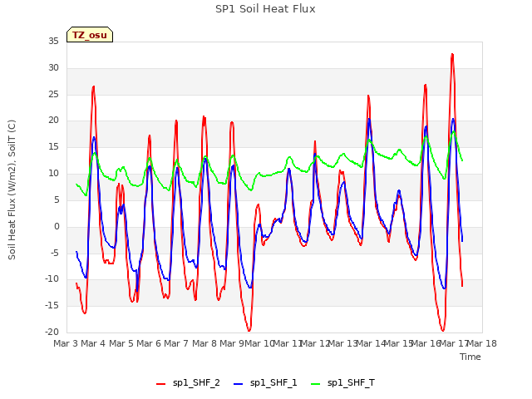Click the 15 y-axis tick label
Screen dimensions: 532x399
[53, 147]
